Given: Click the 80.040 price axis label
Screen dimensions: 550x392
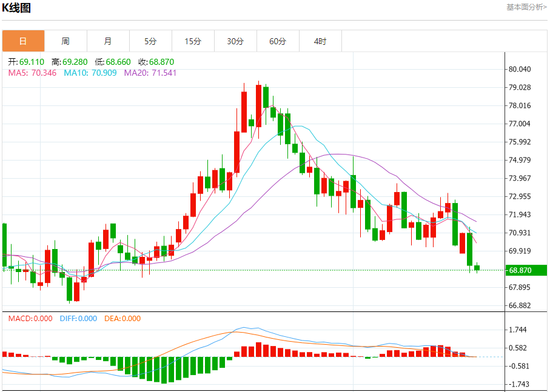Looking at the screenshot, I should (x=520, y=69).
